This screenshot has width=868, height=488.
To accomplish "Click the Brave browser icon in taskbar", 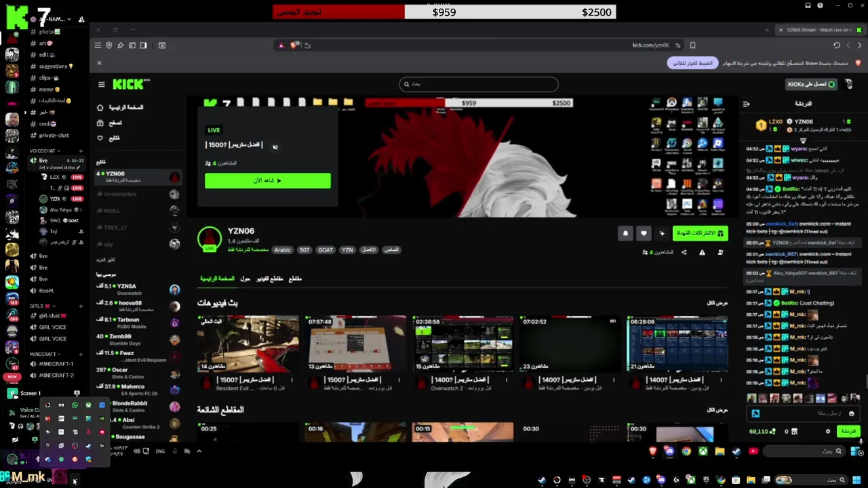I will 653,451.
